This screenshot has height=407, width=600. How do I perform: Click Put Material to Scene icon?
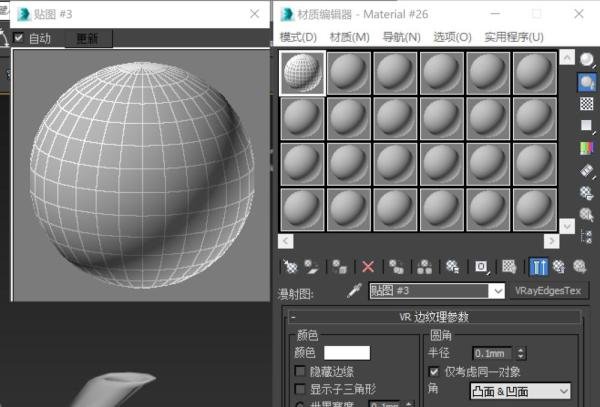[x=312, y=266]
